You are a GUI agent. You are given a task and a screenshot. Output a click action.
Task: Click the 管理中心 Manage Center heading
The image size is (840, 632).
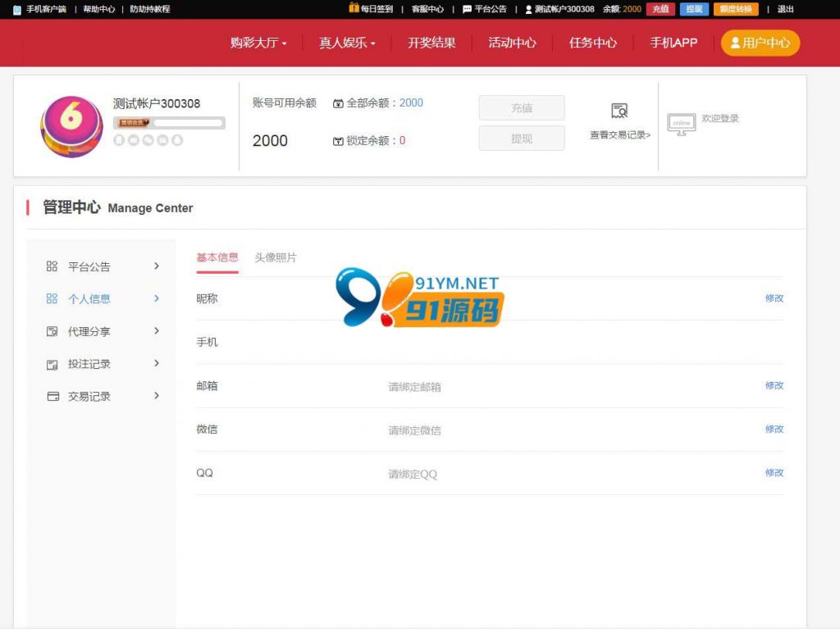[x=118, y=207]
